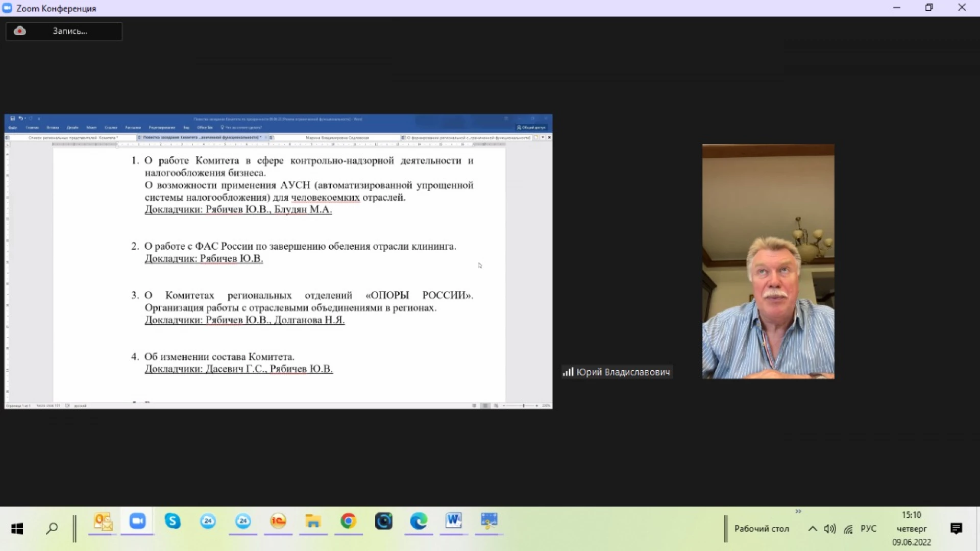Open the Вставка tab in the Word ribbon
Screen dimensions: 980x551
(x=53, y=128)
